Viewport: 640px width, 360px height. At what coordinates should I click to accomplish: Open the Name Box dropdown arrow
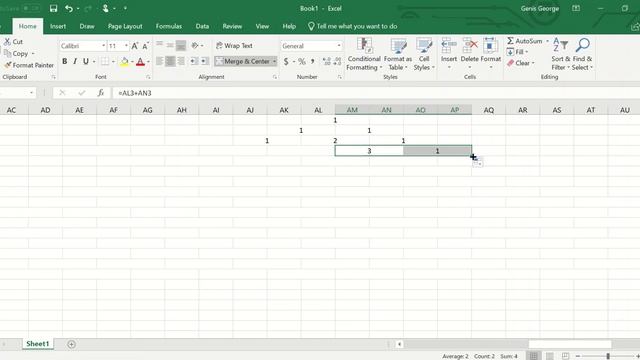pos(31,93)
